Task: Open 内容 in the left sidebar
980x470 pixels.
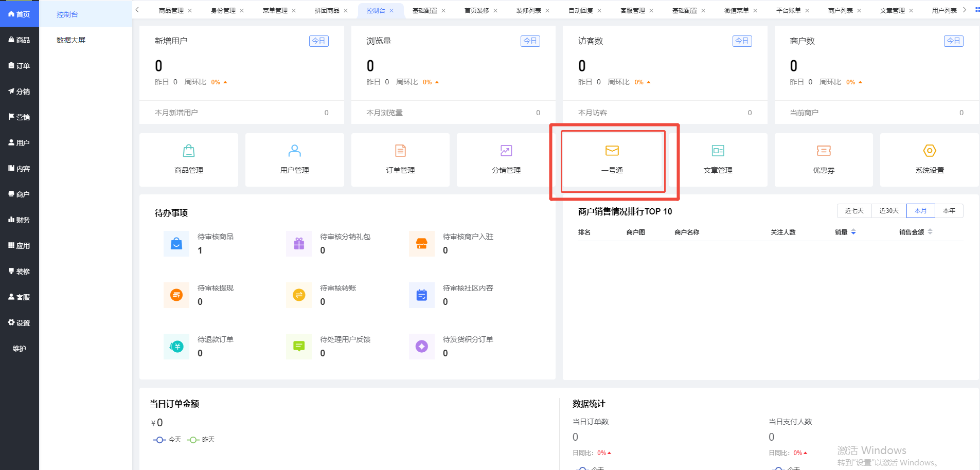Action: pos(20,169)
